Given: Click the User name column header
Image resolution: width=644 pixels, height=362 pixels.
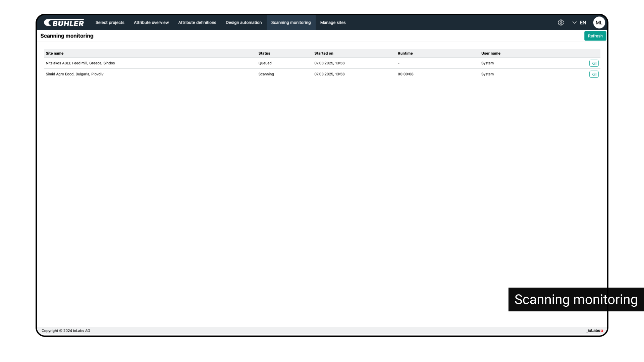Looking at the screenshot, I should [x=491, y=53].
